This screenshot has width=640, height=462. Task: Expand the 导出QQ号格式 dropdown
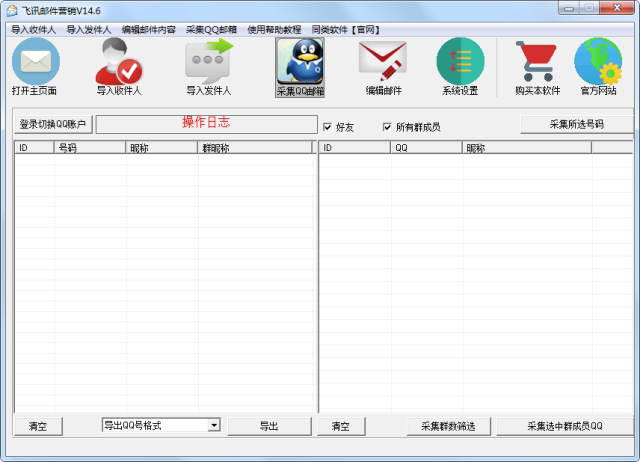click(214, 425)
